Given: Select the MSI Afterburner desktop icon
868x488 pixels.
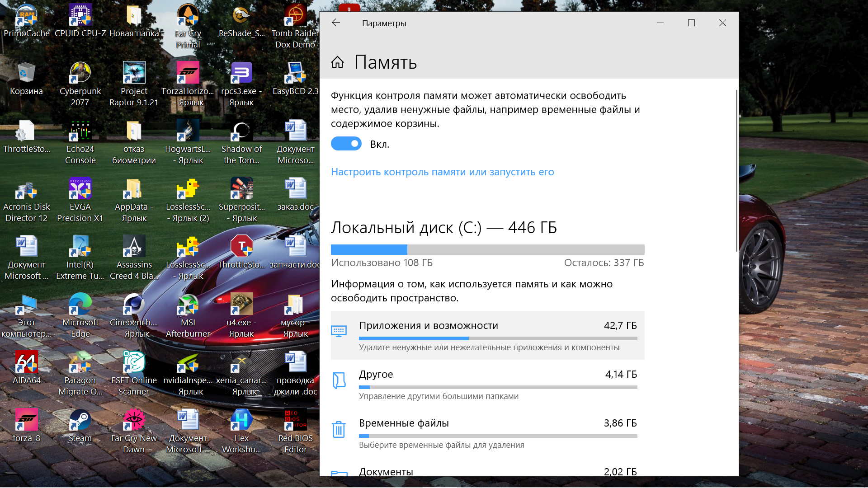Looking at the screenshot, I should [x=188, y=305].
